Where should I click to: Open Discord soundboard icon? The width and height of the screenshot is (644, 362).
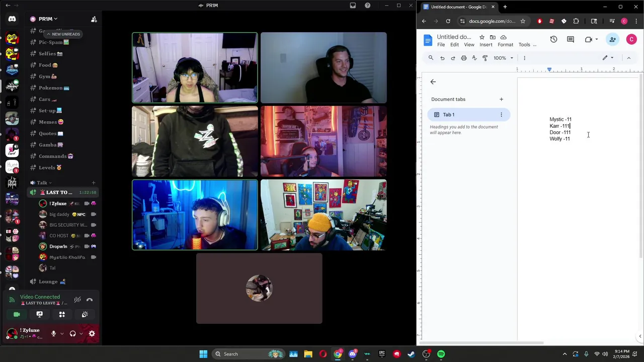pos(85,314)
